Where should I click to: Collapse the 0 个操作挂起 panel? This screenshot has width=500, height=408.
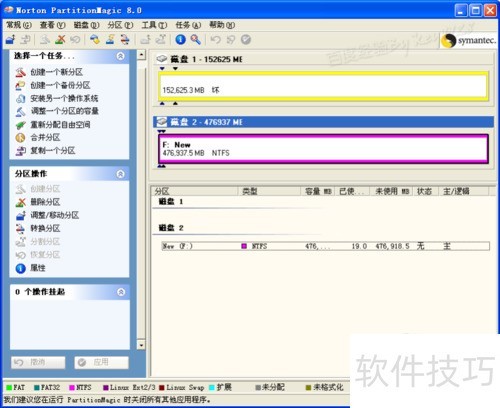[121, 292]
